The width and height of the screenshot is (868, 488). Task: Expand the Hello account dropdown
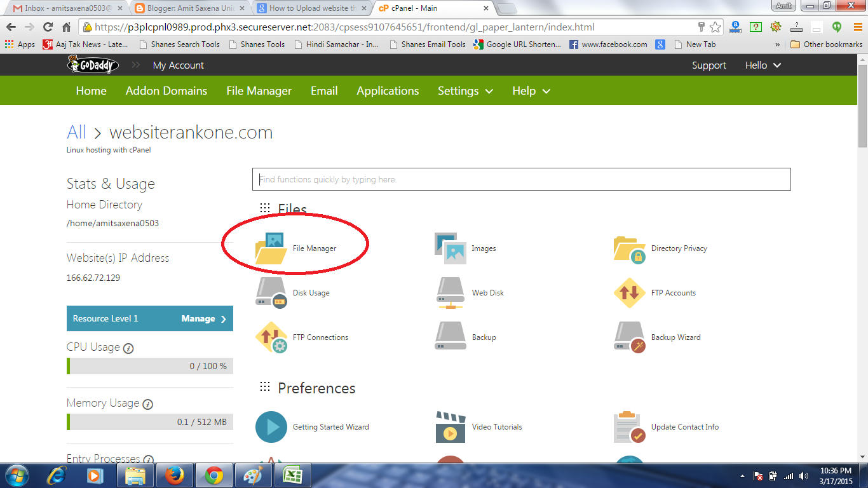point(763,65)
